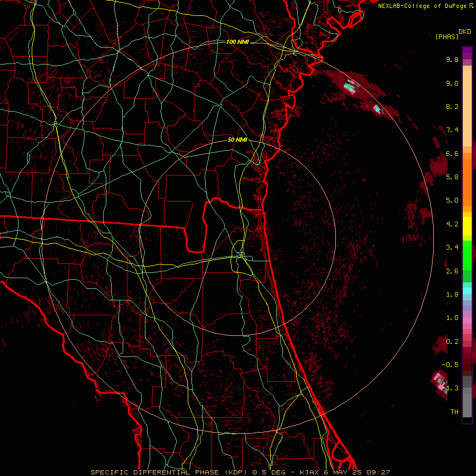Click the 8.2 legend value
The height and width of the screenshot is (476, 476).
(452, 106)
